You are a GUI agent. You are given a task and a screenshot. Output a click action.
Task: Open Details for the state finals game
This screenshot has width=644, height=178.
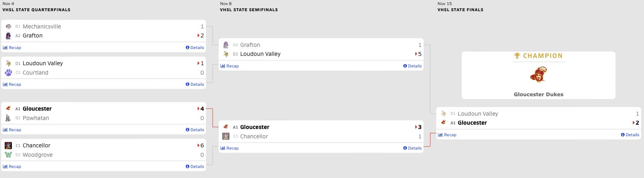pyautogui.click(x=630, y=135)
